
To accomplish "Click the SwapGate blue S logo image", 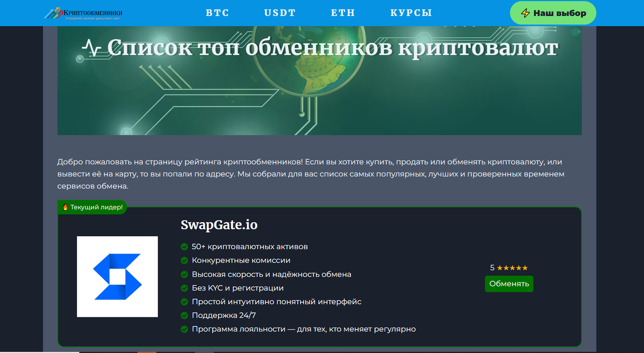I will [x=117, y=277].
